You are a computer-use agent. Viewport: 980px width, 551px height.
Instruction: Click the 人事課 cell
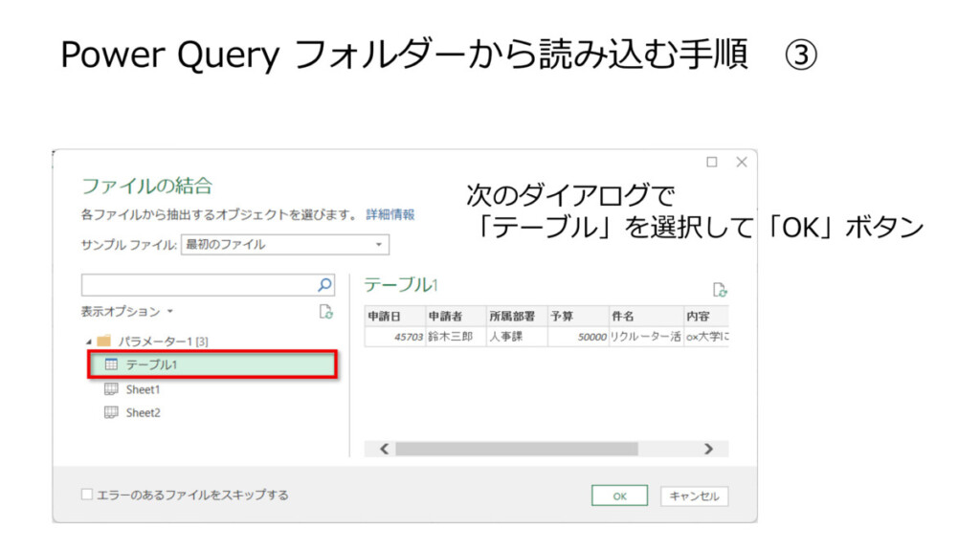[x=517, y=337]
